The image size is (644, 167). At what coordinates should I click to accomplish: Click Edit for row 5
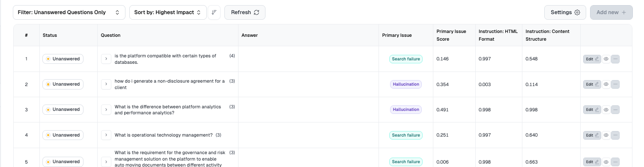[592, 162]
